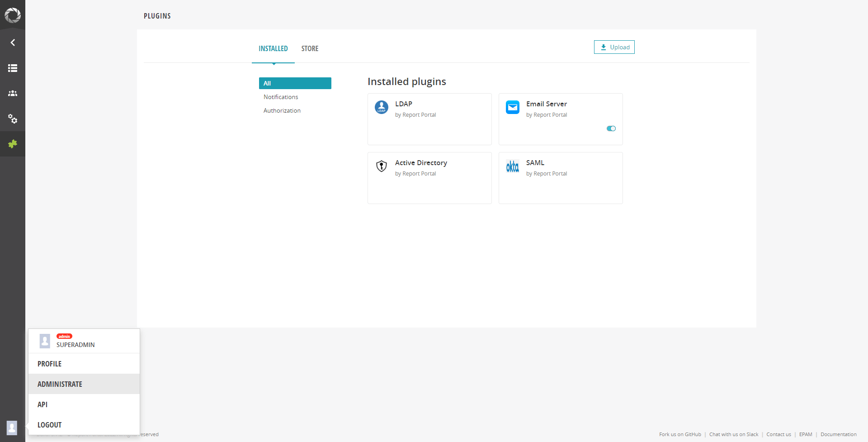The image size is (868, 442).
Task: Click the user avatar at sidebar bottom
Action: tap(11, 428)
